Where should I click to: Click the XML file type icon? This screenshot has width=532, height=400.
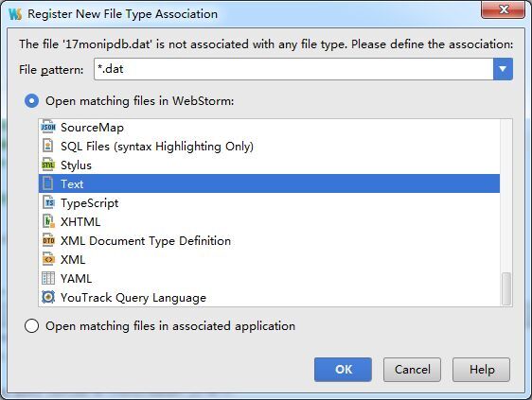click(48, 259)
